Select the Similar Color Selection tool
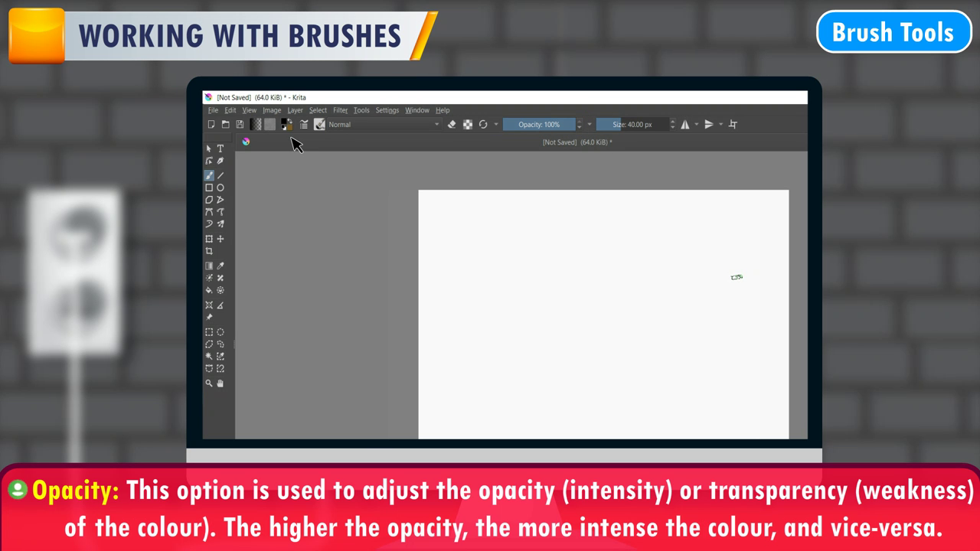The width and height of the screenshot is (980, 551). 220,357
